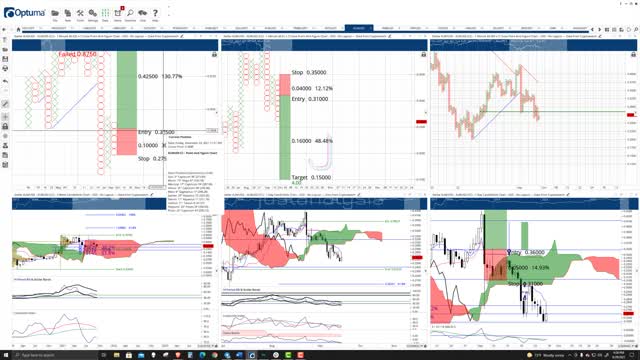This screenshot has height=360, width=640.
Task: Click the undo arrow in left sidebar
Action: click(x=5, y=81)
